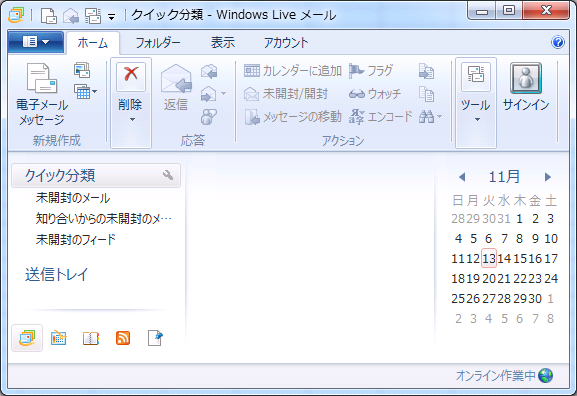
Task: Click the send/receive icon in quick access toolbar
Action: 93,16
